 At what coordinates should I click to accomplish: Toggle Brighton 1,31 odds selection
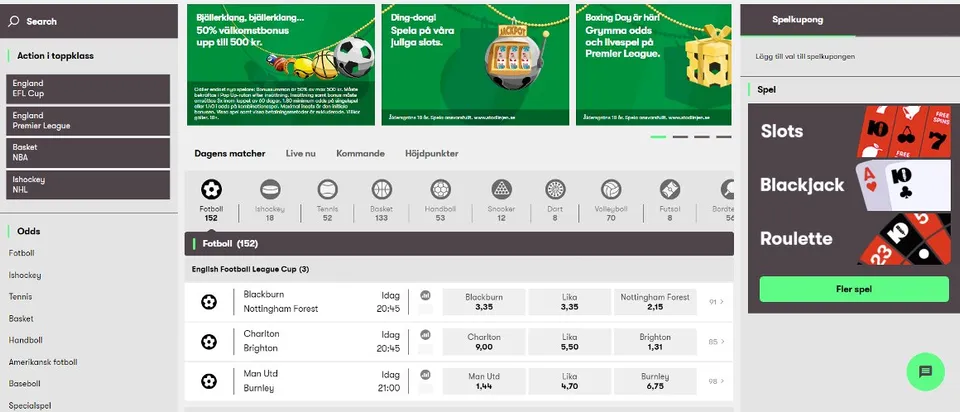click(x=655, y=342)
